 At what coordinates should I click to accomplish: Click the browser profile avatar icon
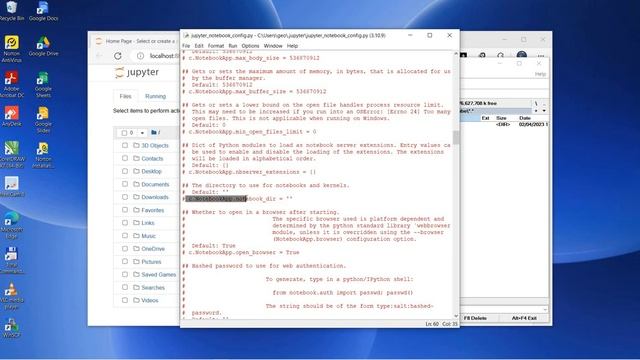(x=521, y=55)
